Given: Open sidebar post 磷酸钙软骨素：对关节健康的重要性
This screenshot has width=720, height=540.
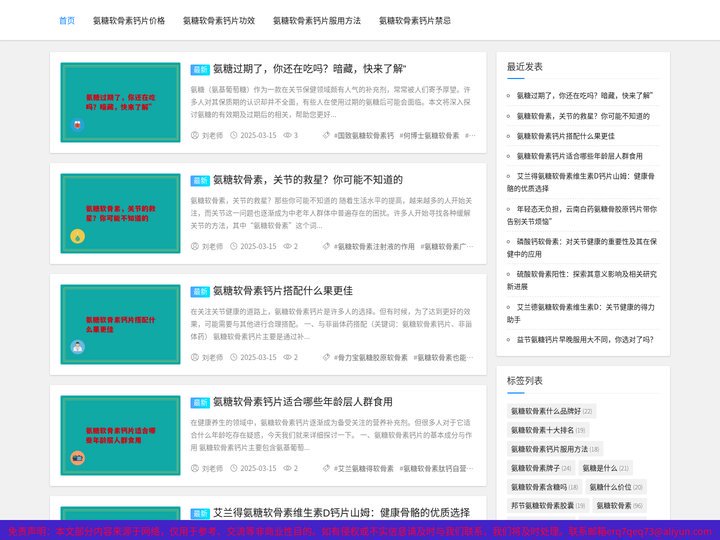Looking at the screenshot, I should [x=582, y=248].
